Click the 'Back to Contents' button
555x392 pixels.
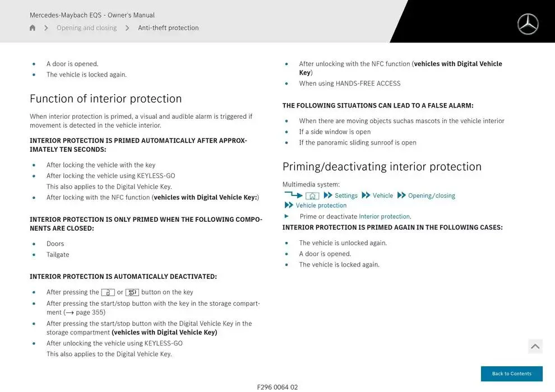tap(511, 374)
